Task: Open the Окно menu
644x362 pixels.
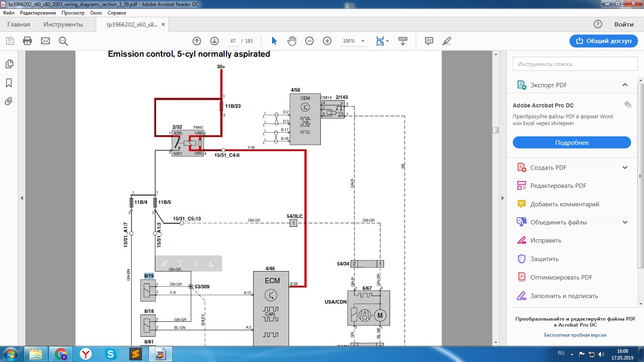Action: click(x=96, y=13)
